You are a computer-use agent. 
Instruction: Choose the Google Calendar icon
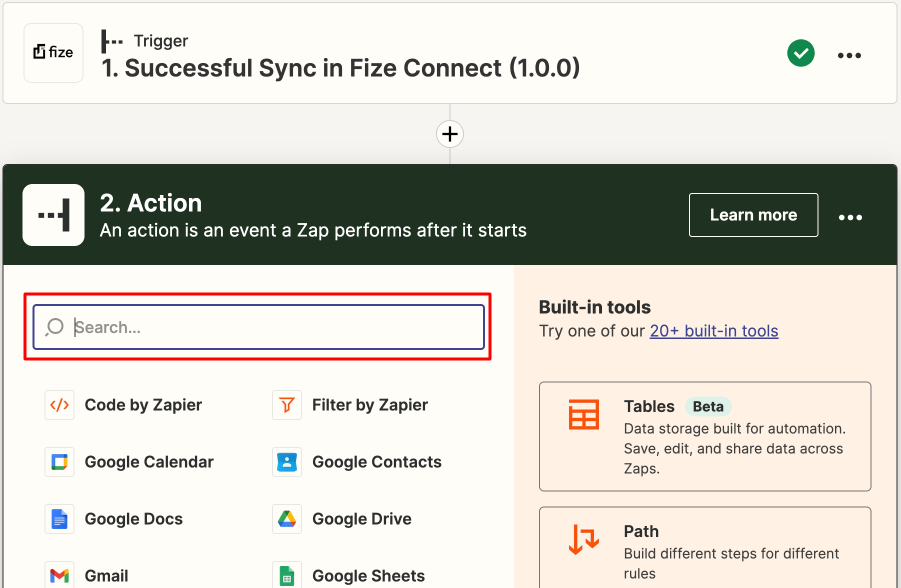click(59, 462)
